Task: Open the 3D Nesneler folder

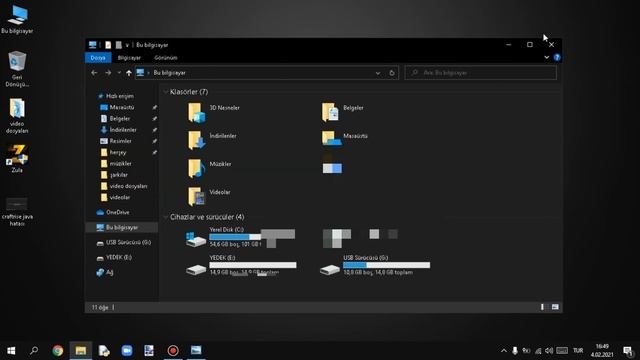Action: 213,112
